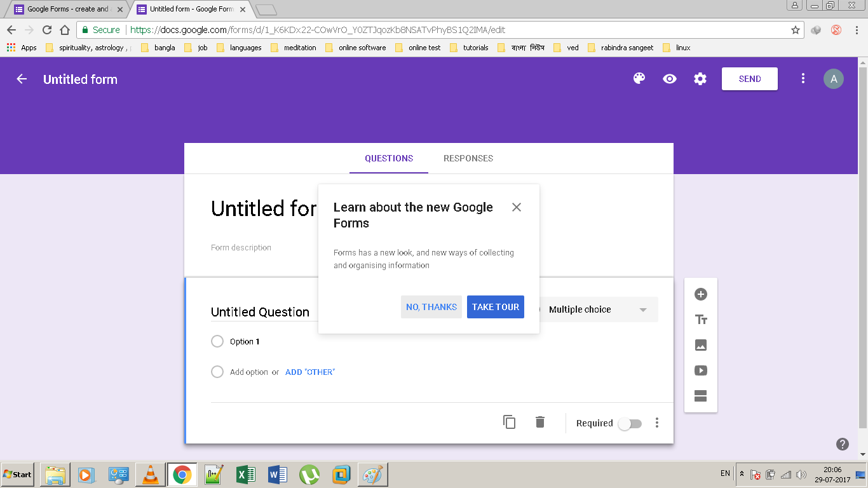This screenshot has width=868, height=488.
Task: Open the meditation bookmarks folder
Action: 293,48
